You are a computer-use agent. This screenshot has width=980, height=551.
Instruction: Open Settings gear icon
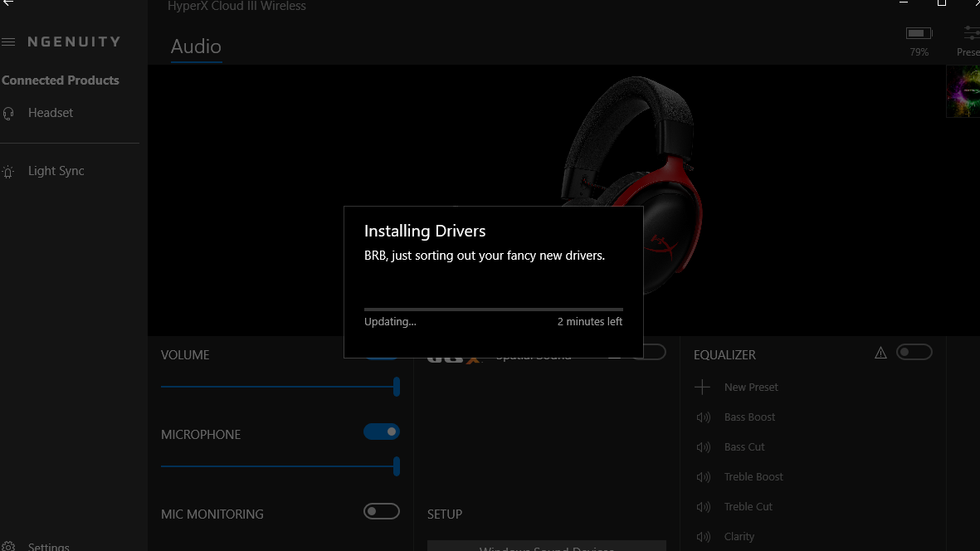coord(8,546)
